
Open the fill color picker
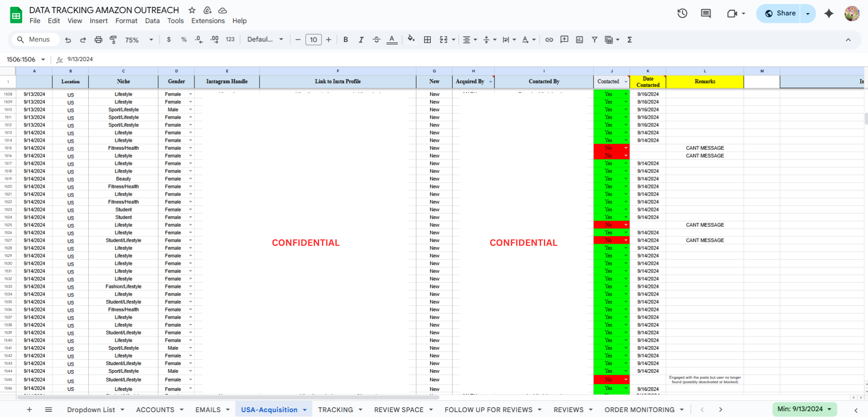(x=410, y=39)
